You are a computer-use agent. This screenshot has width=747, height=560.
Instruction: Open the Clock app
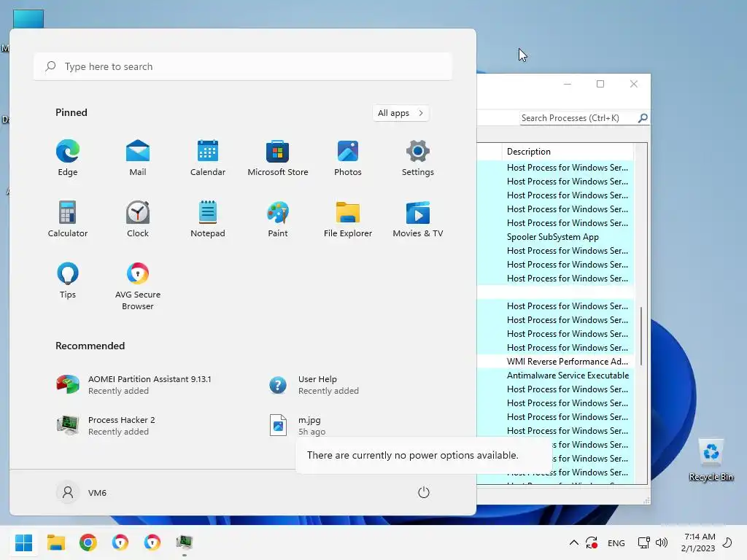[138, 219]
